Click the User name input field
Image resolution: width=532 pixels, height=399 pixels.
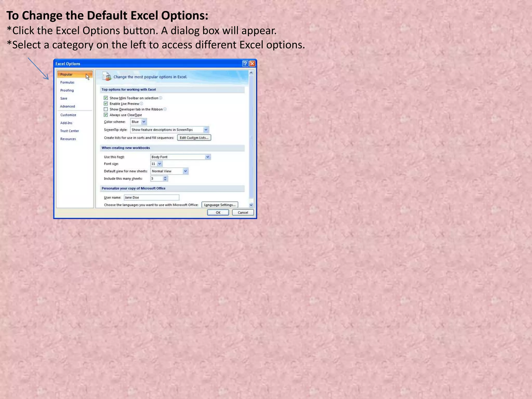(x=151, y=197)
